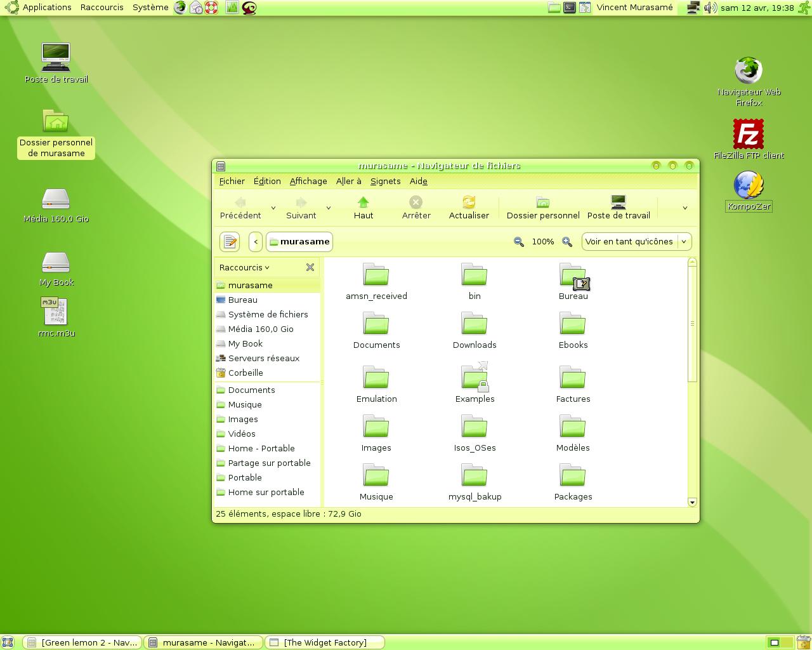
Task: Launch KompoZer from the desktop
Action: tap(749, 190)
